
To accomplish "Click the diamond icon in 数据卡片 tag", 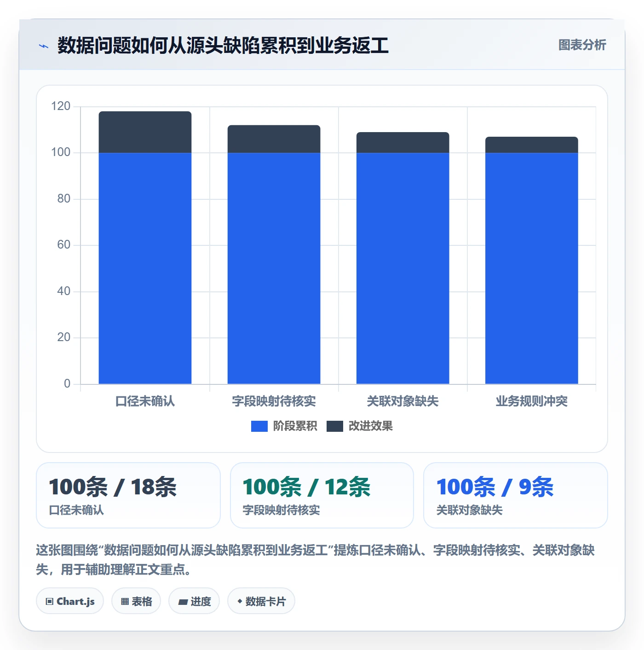I will 240,601.
